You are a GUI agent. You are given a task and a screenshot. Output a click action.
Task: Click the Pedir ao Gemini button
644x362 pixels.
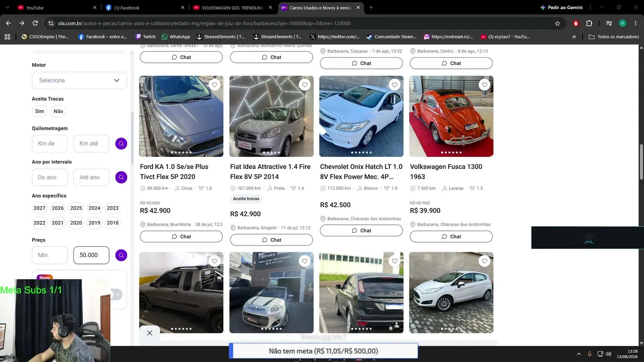(560, 8)
